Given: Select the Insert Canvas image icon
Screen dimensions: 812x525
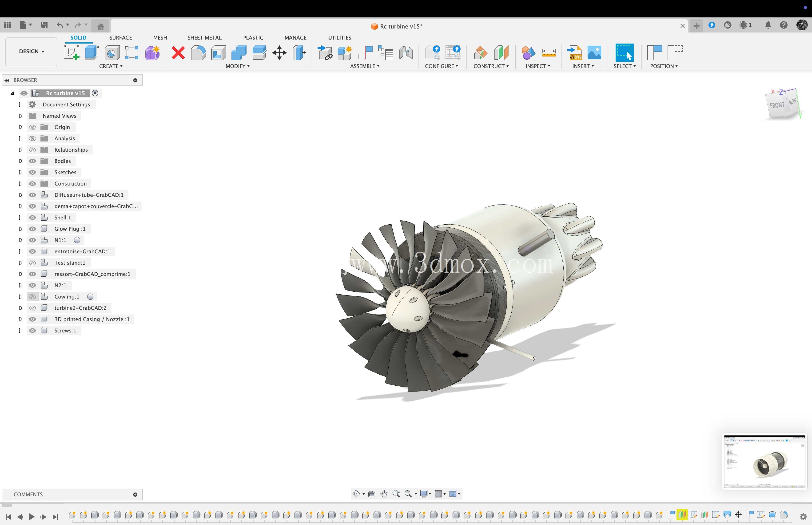Looking at the screenshot, I should point(594,53).
